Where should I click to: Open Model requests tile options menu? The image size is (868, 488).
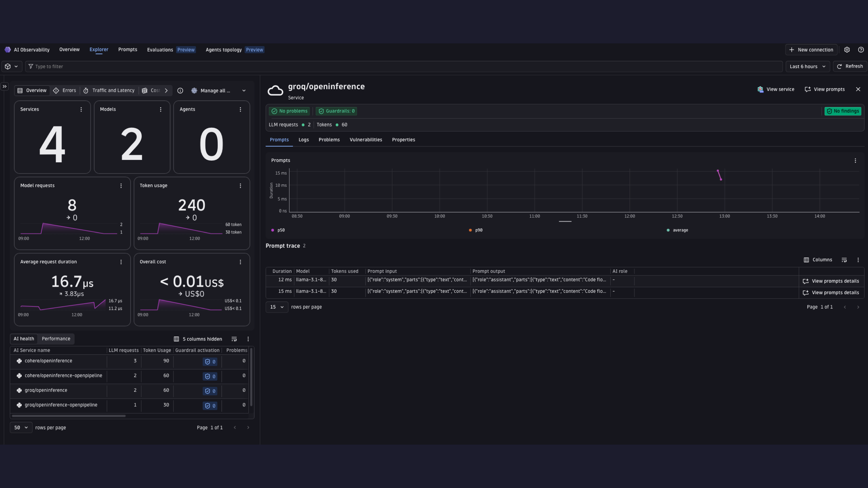click(x=121, y=186)
